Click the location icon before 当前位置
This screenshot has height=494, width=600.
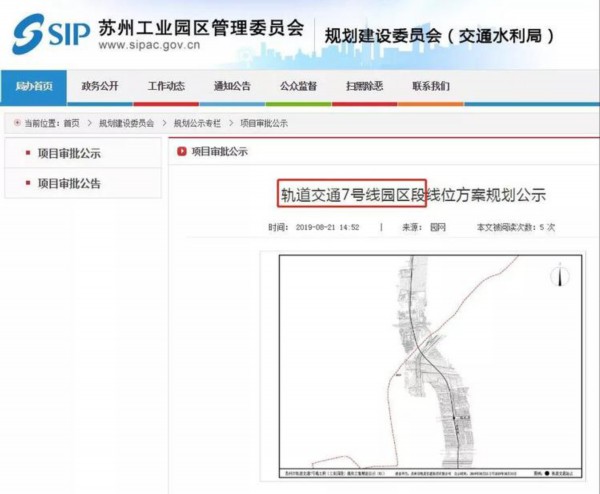pyautogui.click(x=17, y=123)
